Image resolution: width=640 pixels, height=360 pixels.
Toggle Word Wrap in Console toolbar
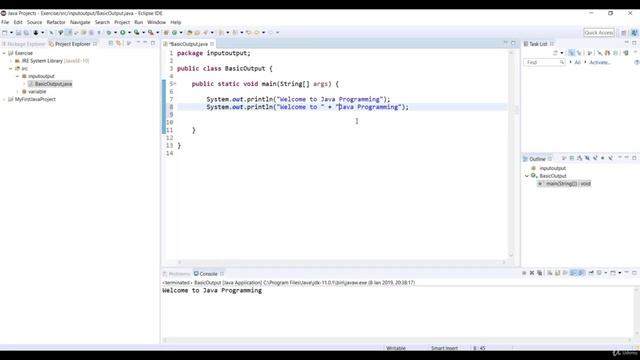565,273
